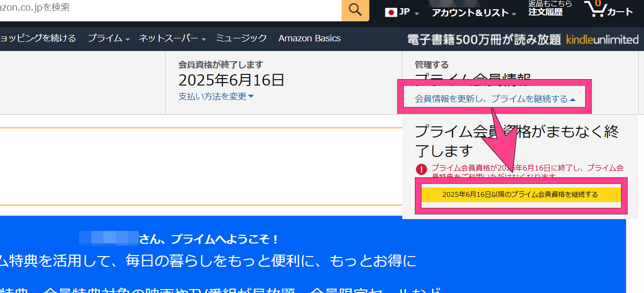Open the ミュージック navigation item
644x293 pixels.
click(x=241, y=38)
